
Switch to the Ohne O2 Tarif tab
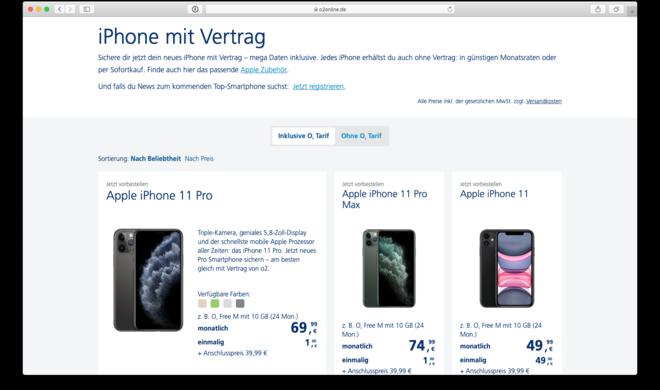pos(361,136)
